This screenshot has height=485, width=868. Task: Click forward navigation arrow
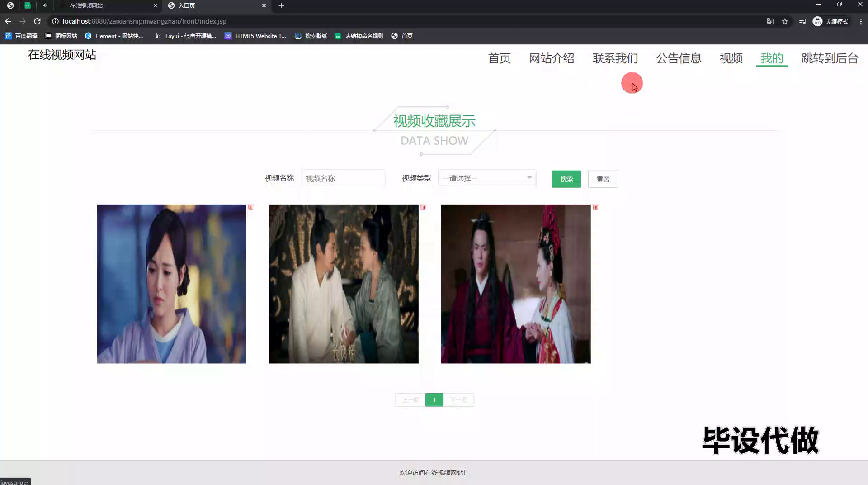(23, 21)
